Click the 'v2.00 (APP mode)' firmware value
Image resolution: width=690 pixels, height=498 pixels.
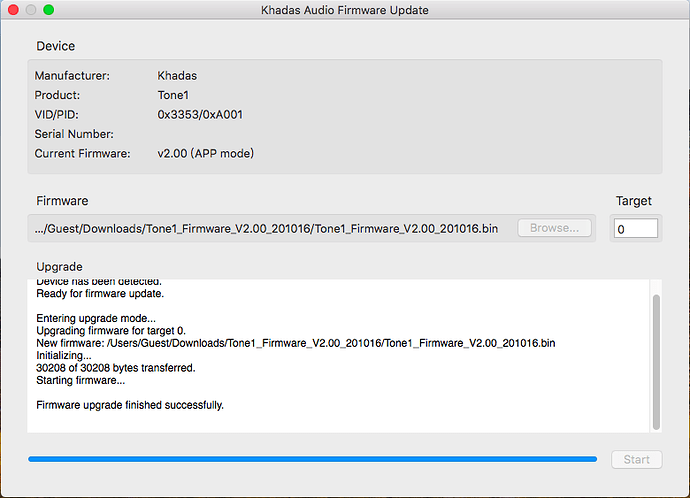(x=206, y=153)
